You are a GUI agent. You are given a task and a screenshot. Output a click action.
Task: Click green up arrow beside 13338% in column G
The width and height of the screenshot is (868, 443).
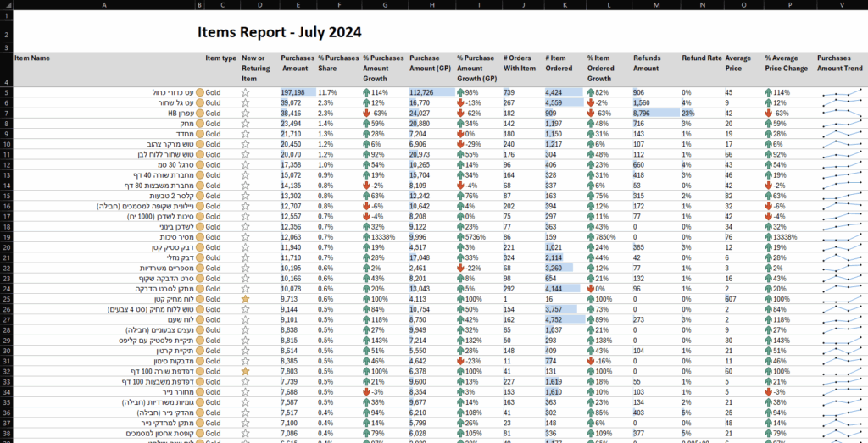click(x=366, y=237)
